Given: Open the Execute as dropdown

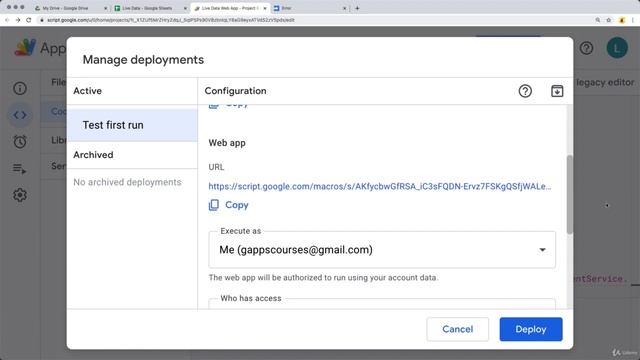Looking at the screenshot, I should pos(382,249).
